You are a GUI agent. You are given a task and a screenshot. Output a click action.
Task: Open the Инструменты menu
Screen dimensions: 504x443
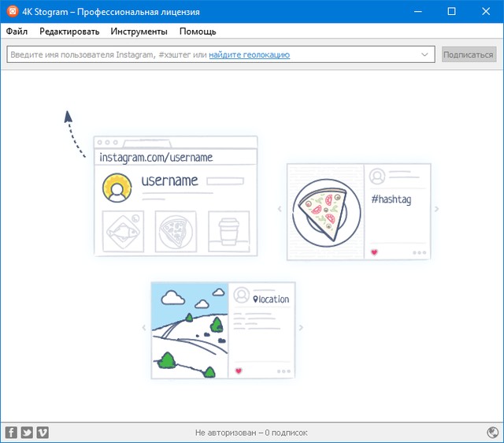coord(139,32)
